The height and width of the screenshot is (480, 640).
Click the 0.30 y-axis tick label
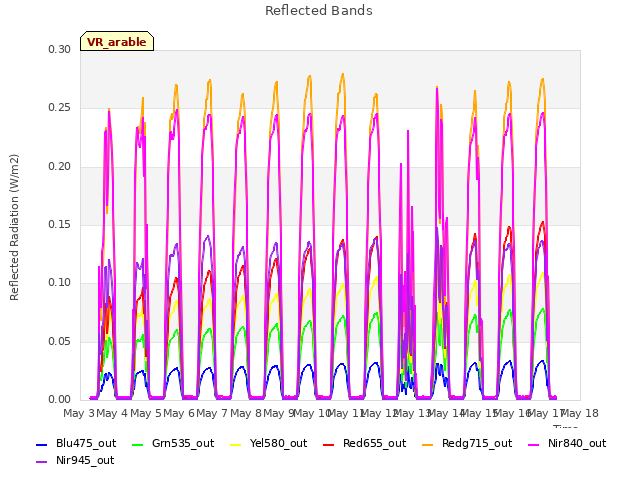click(x=60, y=49)
